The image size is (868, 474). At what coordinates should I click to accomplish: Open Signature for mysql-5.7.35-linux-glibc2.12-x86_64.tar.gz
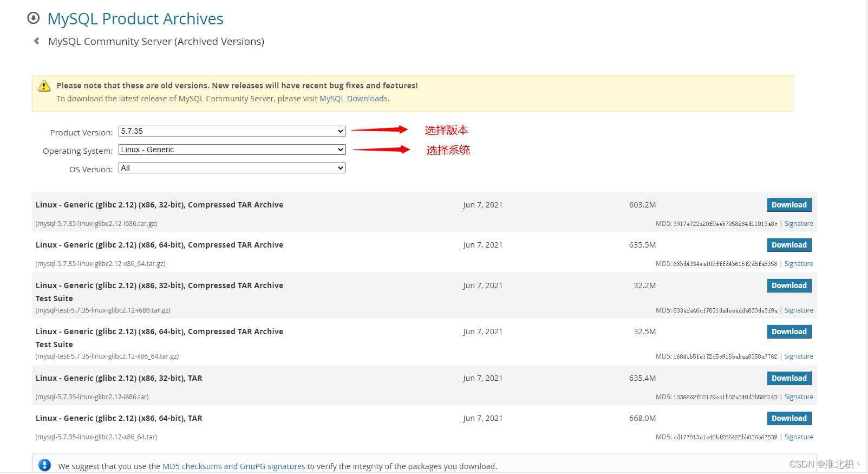tap(799, 264)
